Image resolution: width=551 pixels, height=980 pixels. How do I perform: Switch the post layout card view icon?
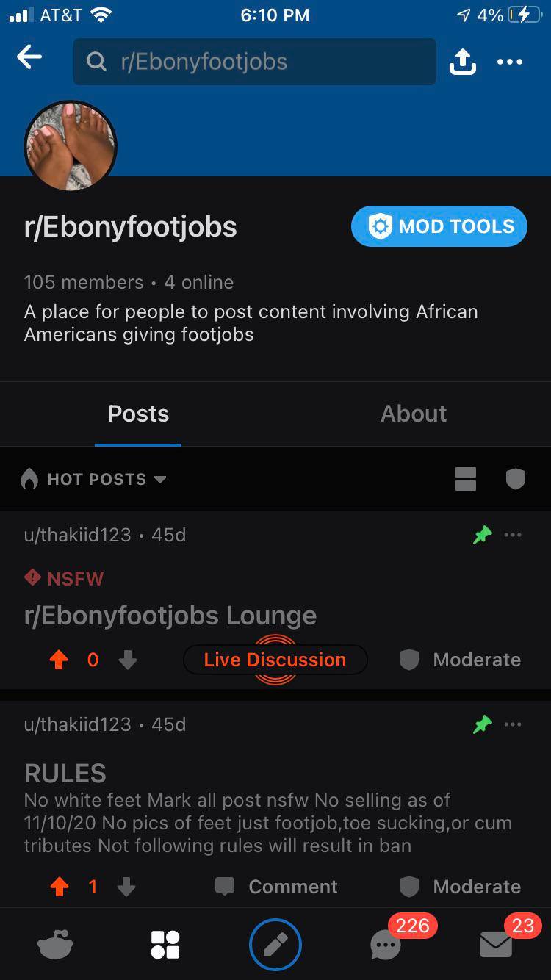466,479
